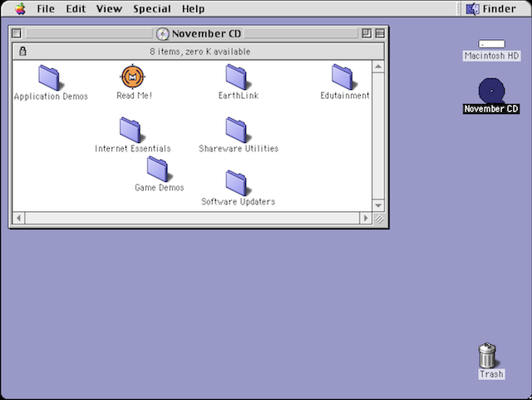Click the horizontal scrollbar left arrow

point(19,218)
